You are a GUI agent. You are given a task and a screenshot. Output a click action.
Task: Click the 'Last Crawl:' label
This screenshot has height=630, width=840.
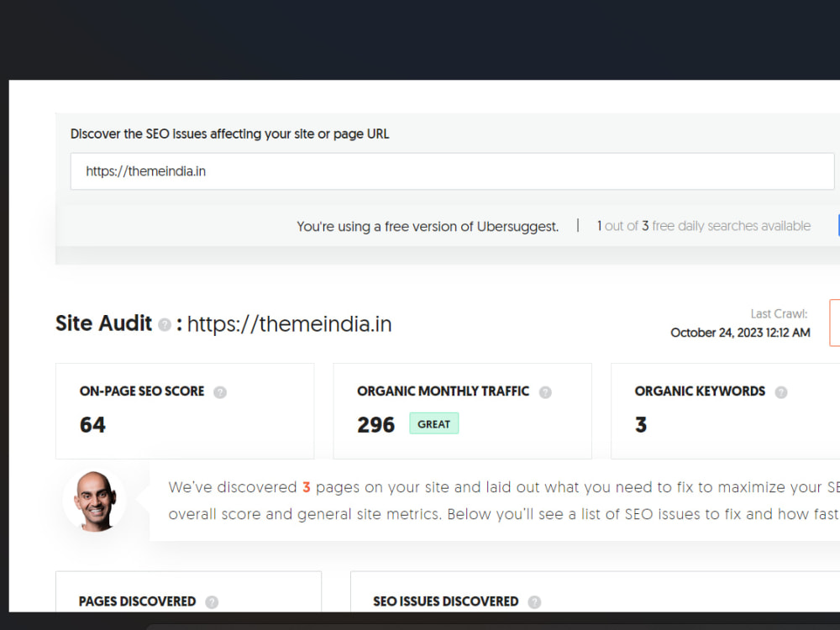coord(779,314)
